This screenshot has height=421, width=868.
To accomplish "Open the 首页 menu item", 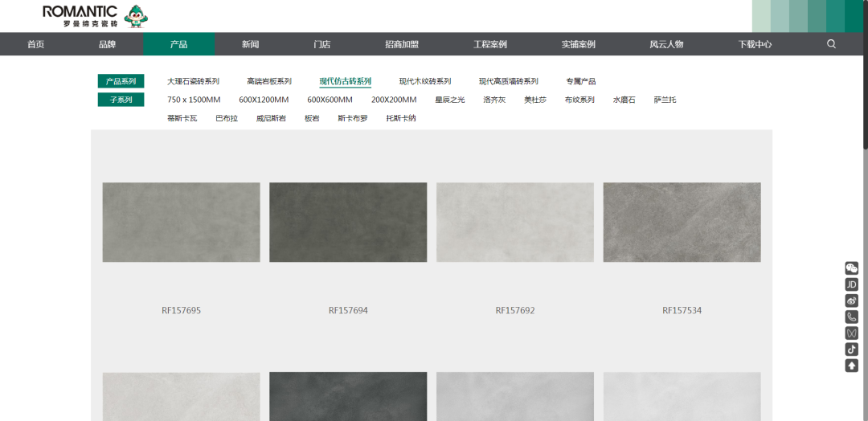I will (x=35, y=44).
